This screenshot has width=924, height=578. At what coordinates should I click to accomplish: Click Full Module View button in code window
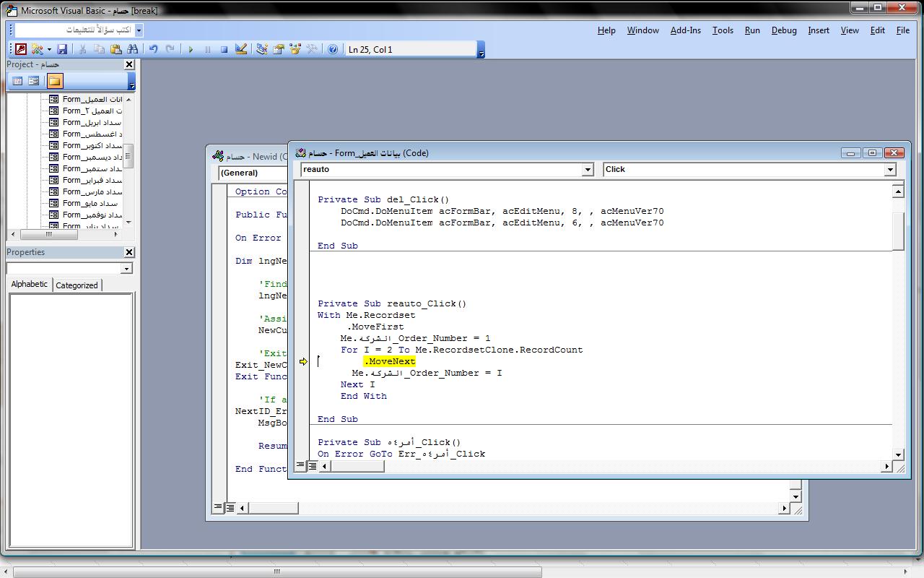(x=312, y=466)
